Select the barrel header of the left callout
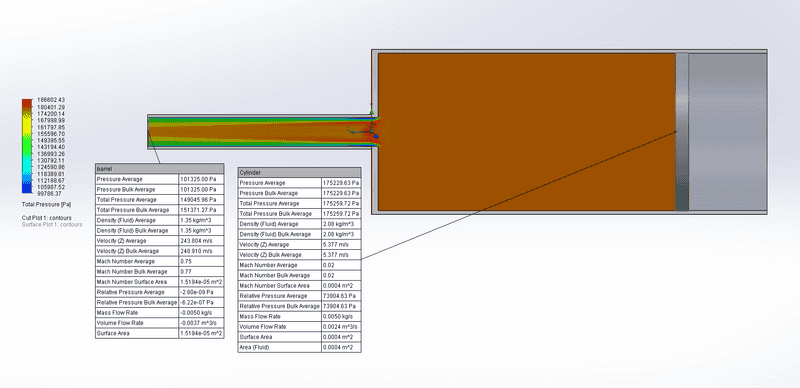Image resolution: width=800 pixels, height=388 pixels. coord(159,168)
